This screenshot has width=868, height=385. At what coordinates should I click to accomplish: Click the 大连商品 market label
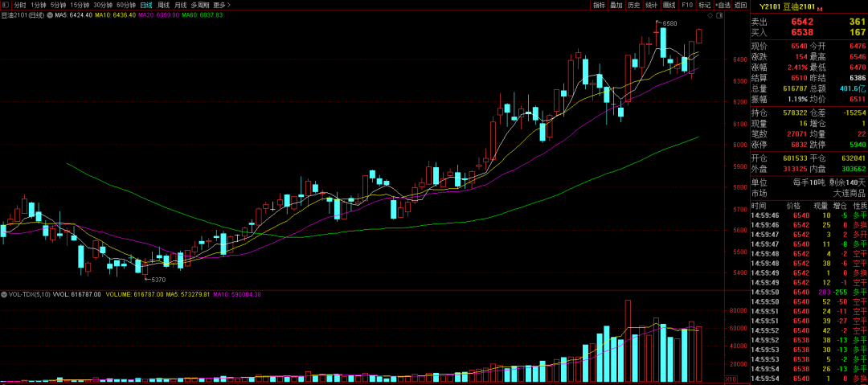pos(850,194)
